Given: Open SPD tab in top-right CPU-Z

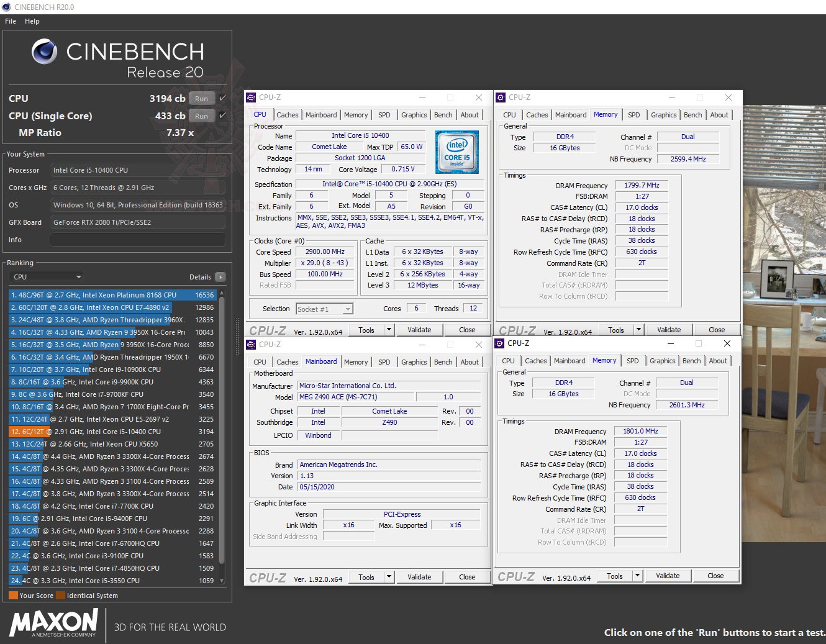Looking at the screenshot, I should (634, 115).
